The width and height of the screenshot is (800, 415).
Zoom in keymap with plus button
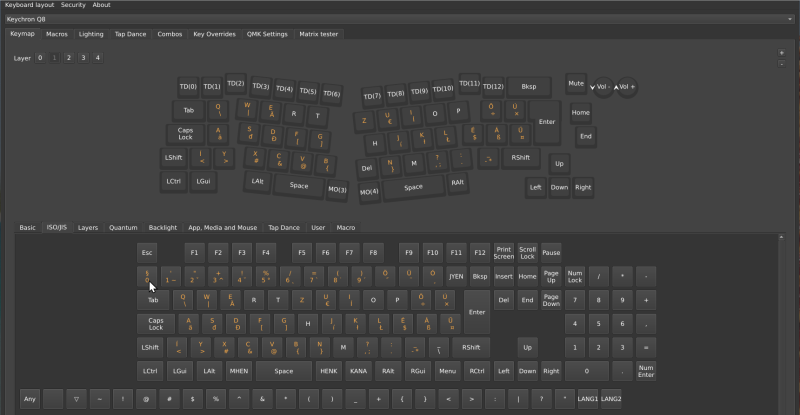click(781, 53)
